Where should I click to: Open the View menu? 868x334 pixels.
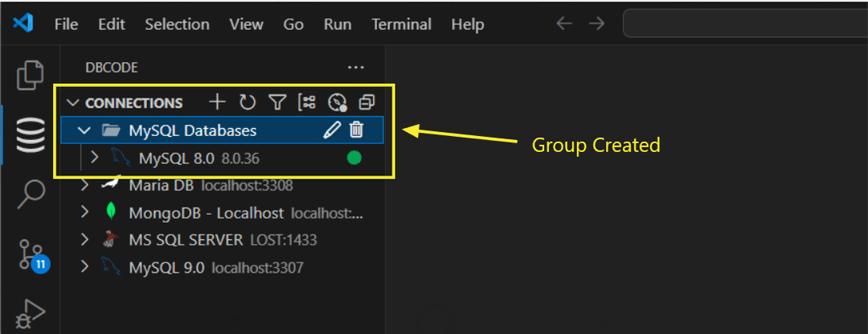point(247,24)
